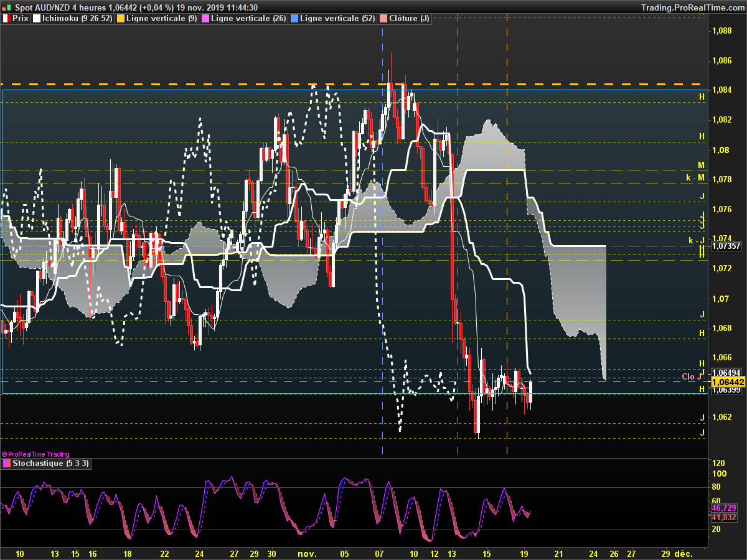Click the 1,088 value on the price axis
This screenshot has width=747, height=560.
point(723,30)
